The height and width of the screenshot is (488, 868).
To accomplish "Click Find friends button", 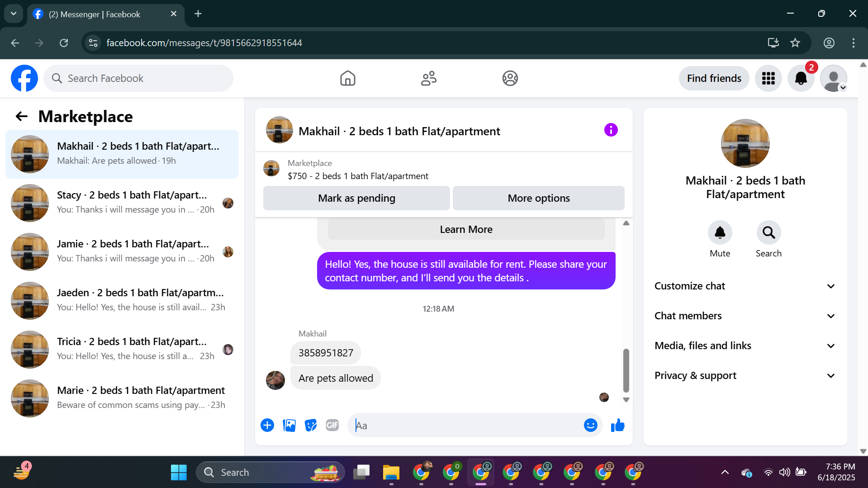I will tap(714, 78).
